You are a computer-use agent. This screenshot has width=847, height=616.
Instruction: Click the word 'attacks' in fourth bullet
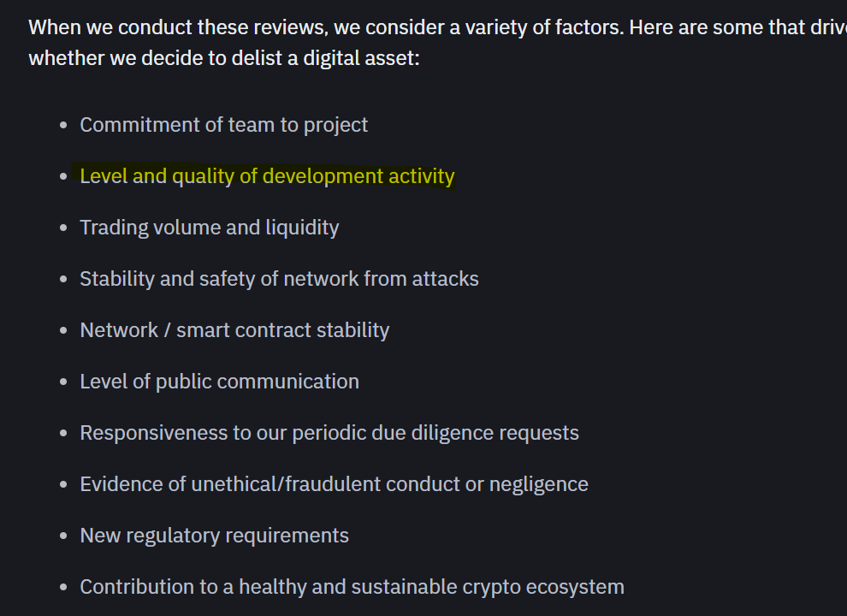[445, 279]
